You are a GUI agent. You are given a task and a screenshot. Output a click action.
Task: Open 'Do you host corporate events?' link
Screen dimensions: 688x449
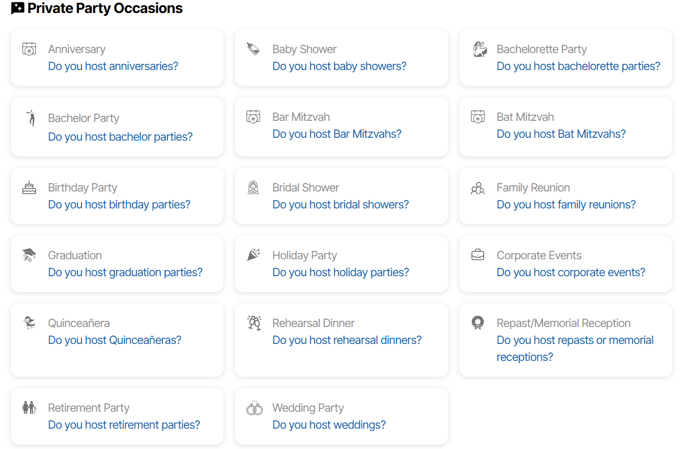pos(570,273)
